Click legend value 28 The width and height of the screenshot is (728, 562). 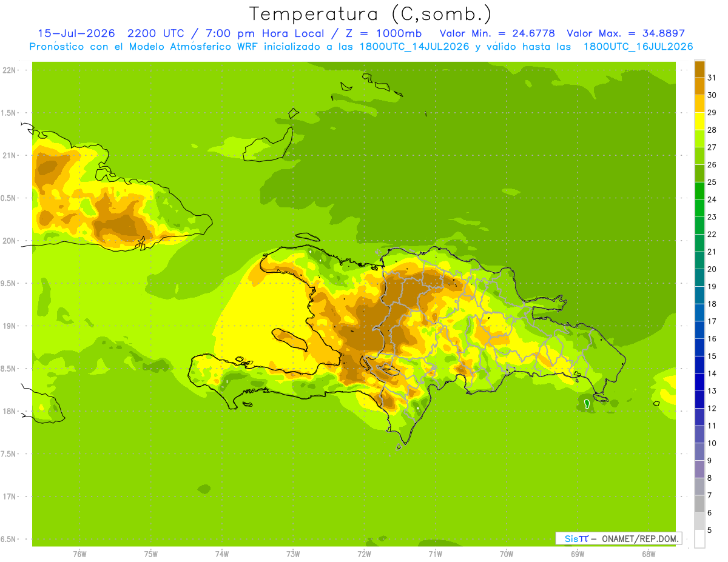point(712,130)
